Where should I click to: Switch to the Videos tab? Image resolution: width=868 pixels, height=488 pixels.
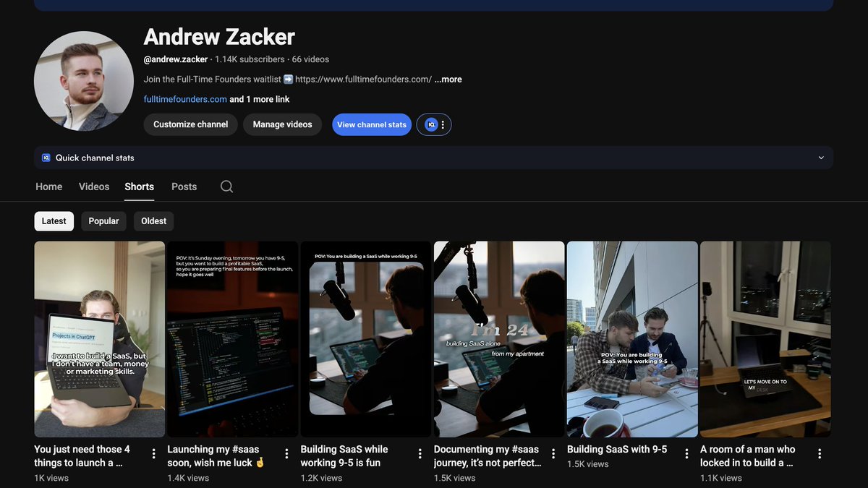coord(93,187)
